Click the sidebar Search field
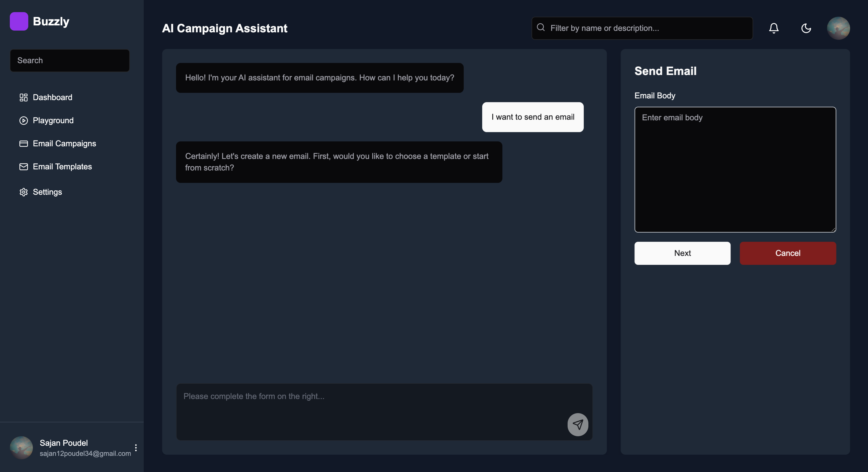The width and height of the screenshot is (868, 472). click(x=70, y=61)
